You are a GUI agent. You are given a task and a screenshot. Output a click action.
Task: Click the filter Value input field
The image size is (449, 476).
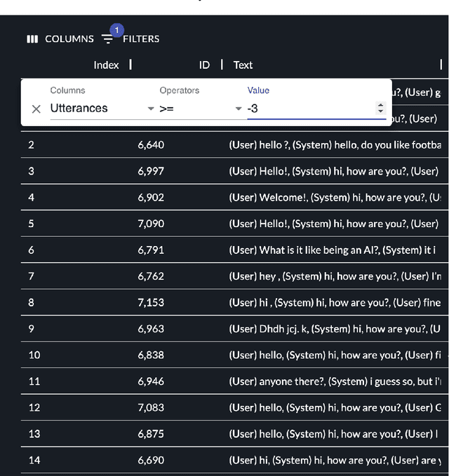tap(309, 109)
